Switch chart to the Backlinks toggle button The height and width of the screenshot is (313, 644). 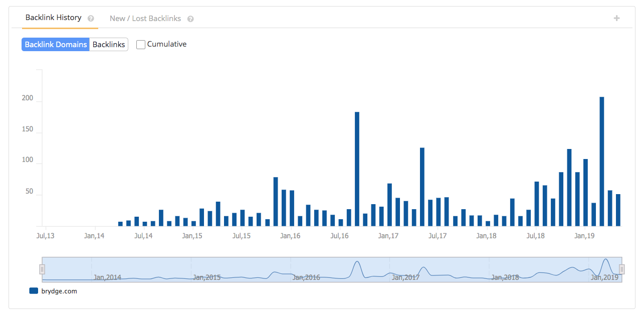click(109, 44)
